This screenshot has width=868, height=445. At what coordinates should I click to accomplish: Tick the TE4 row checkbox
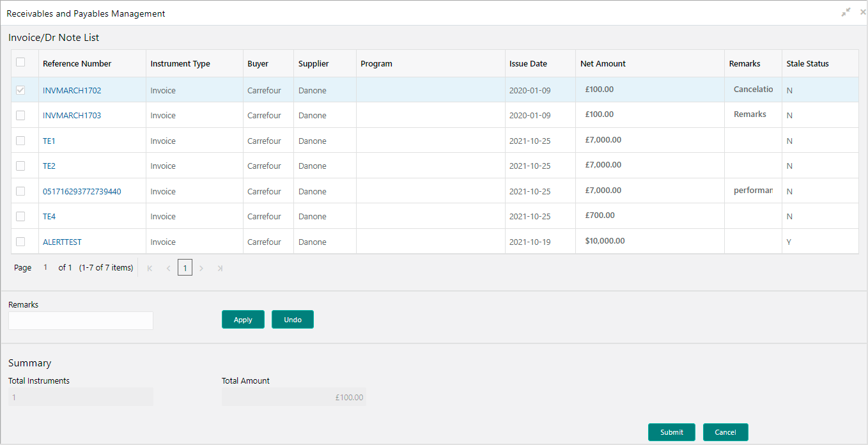click(x=20, y=216)
